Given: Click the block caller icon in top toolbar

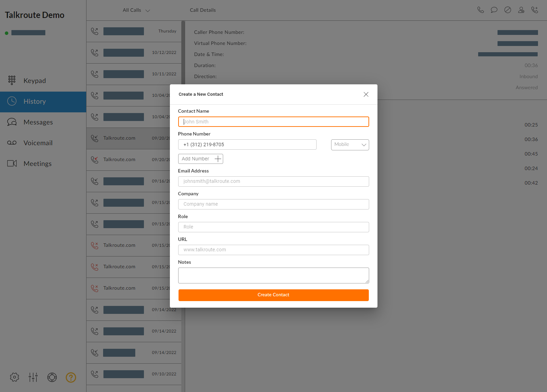Looking at the screenshot, I should [x=508, y=10].
